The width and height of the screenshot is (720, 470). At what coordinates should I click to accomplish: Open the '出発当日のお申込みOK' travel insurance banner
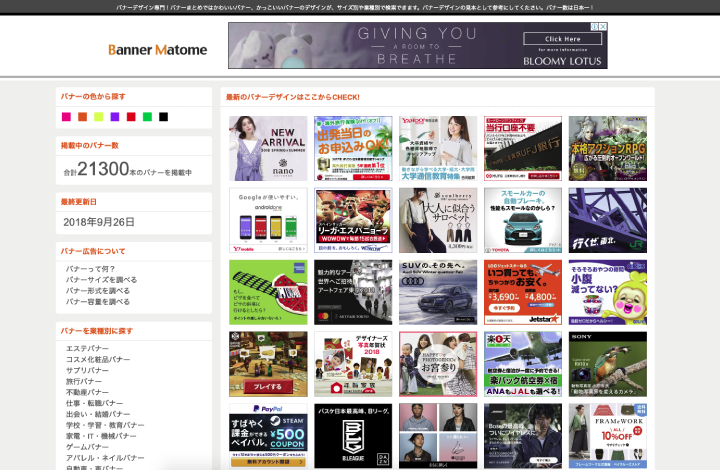click(353, 148)
